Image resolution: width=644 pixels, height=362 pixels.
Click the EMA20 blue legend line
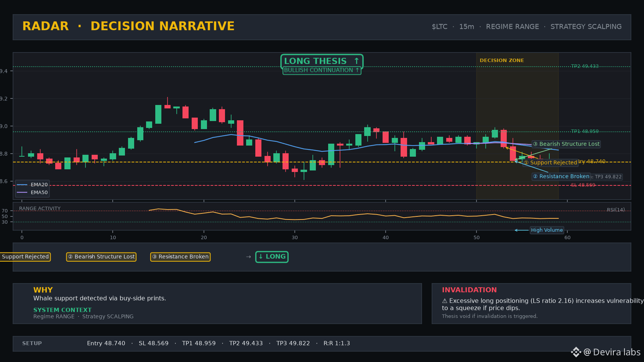pyautogui.click(x=22, y=185)
